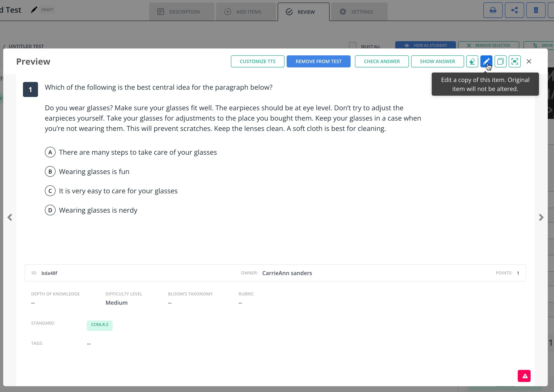This screenshot has height=392, width=554.
Task: Click pencil icon beside test title
Action: (x=34, y=10)
